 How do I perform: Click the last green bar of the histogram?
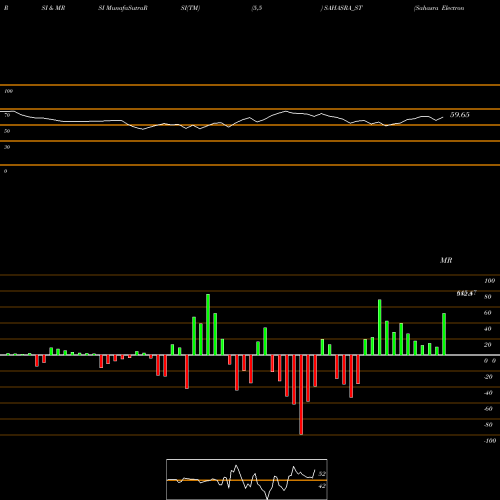tap(444, 334)
